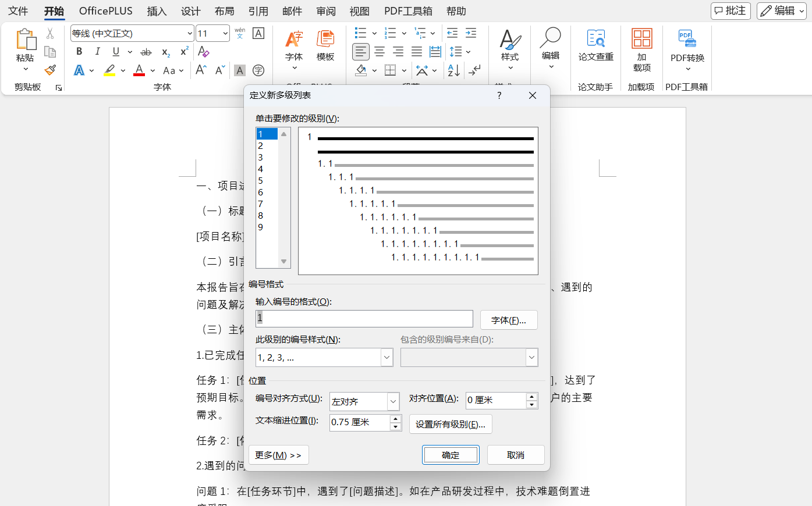Click the bullet list icon

(x=360, y=33)
